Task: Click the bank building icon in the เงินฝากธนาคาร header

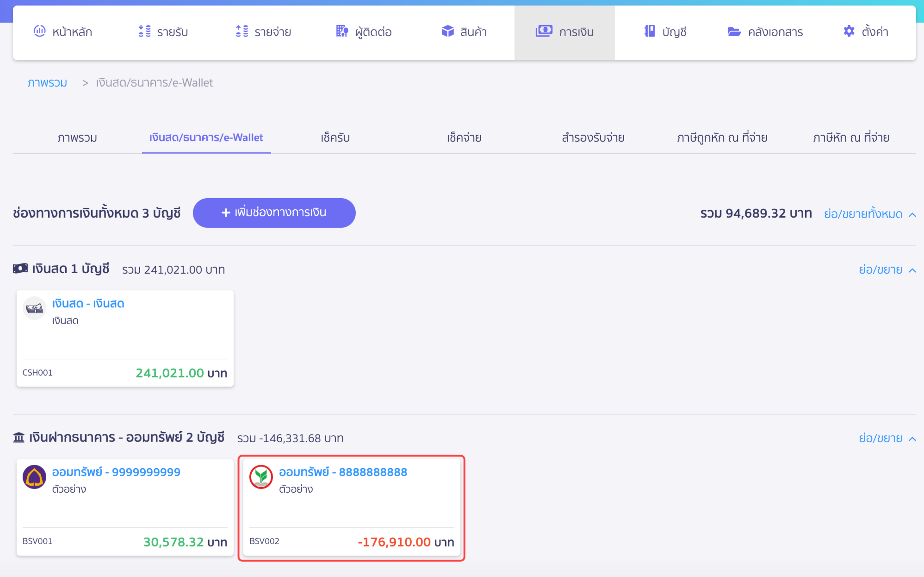Action: tap(19, 437)
